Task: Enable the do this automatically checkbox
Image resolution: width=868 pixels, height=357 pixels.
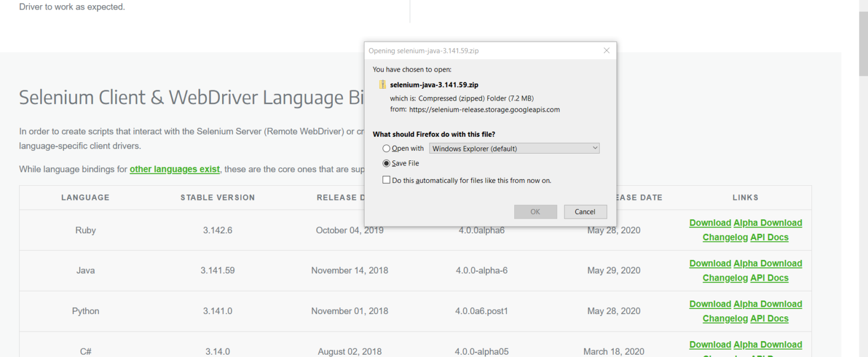Action: (x=387, y=180)
